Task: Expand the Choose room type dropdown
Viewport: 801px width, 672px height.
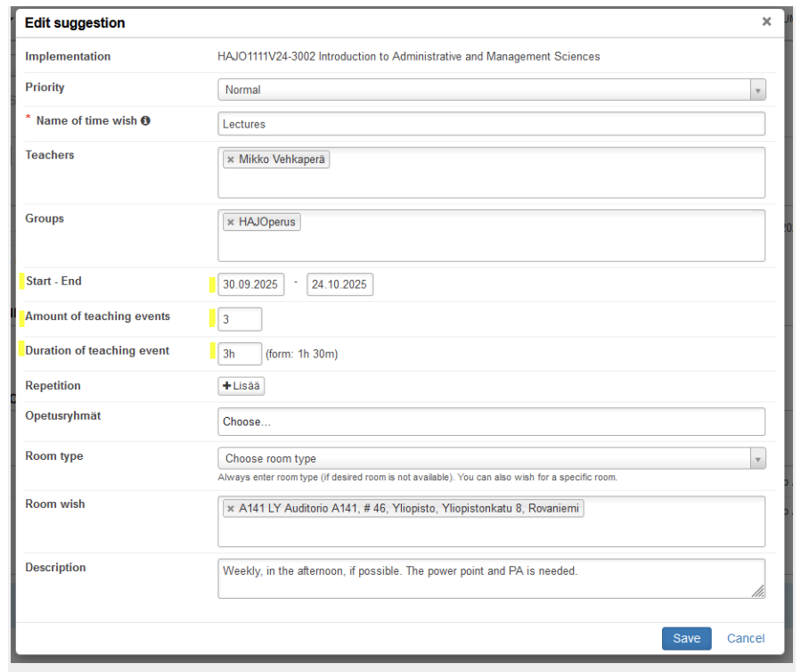Action: tap(491, 459)
